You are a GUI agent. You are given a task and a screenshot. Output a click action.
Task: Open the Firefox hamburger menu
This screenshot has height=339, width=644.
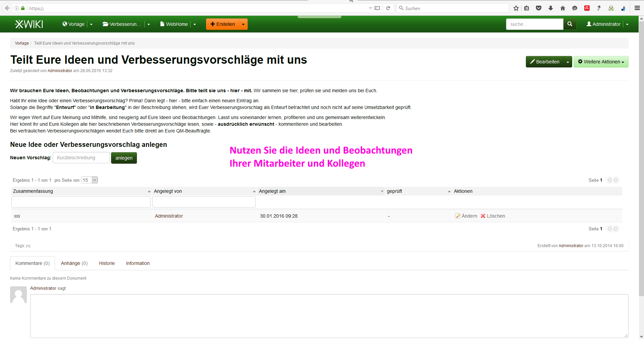[x=637, y=8]
